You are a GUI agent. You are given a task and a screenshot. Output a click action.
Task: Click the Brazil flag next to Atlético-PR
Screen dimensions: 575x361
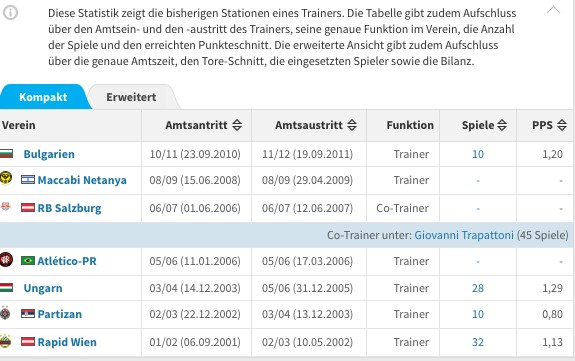tap(28, 261)
